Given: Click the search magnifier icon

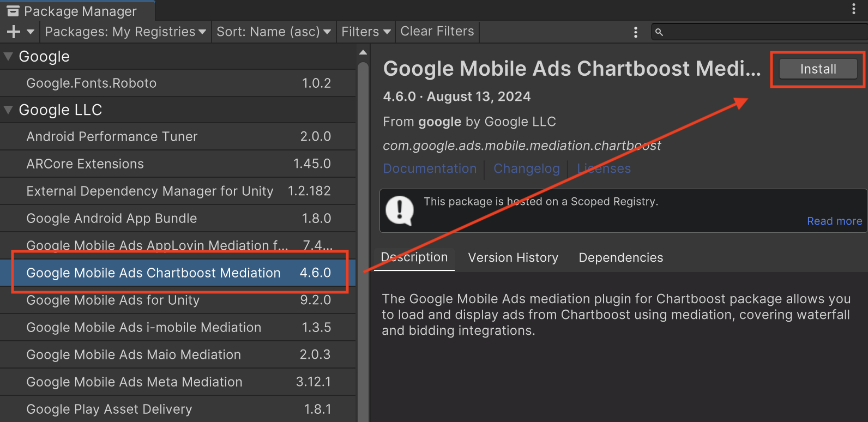Looking at the screenshot, I should pos(659,32).
